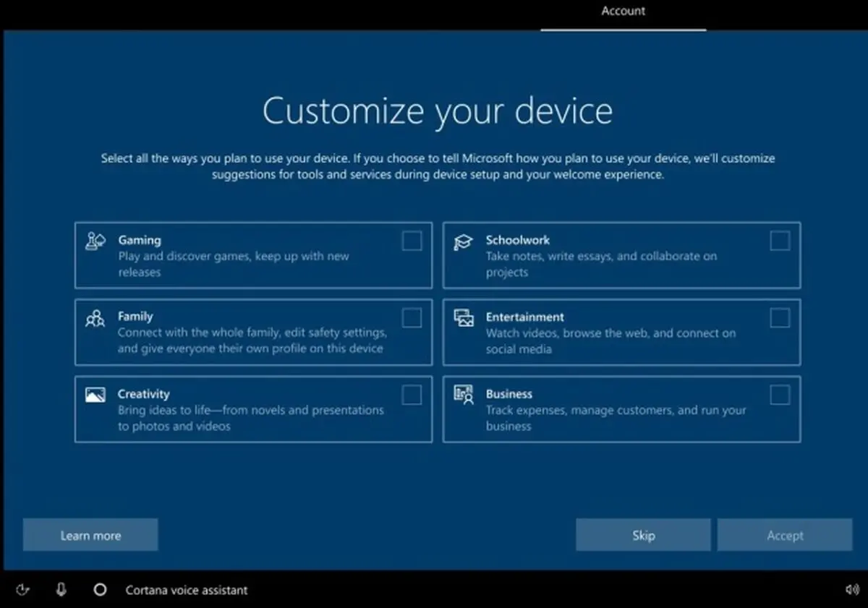868x608 pixels.
Task: Click the Cortana circle icon
Action: click(x=101, y=590)
